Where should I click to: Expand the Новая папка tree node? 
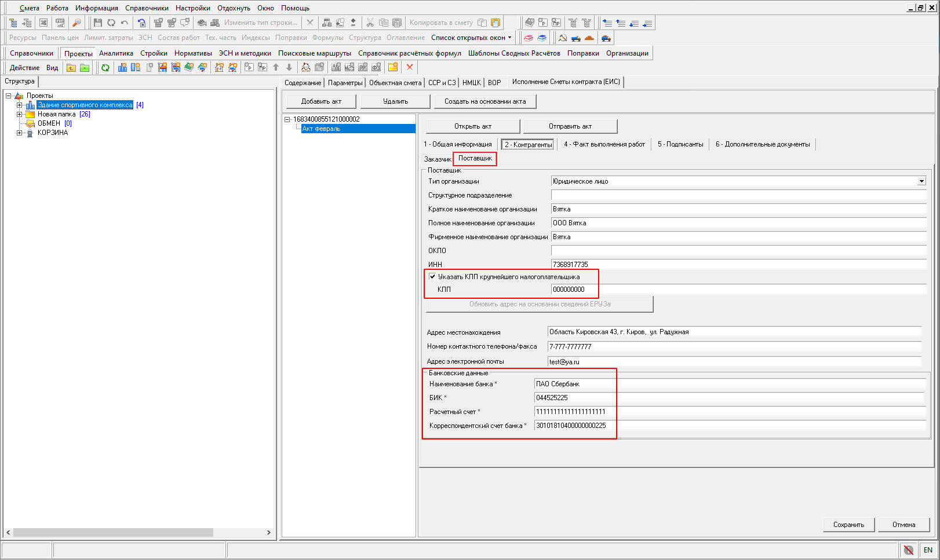(x=19, y=114)
